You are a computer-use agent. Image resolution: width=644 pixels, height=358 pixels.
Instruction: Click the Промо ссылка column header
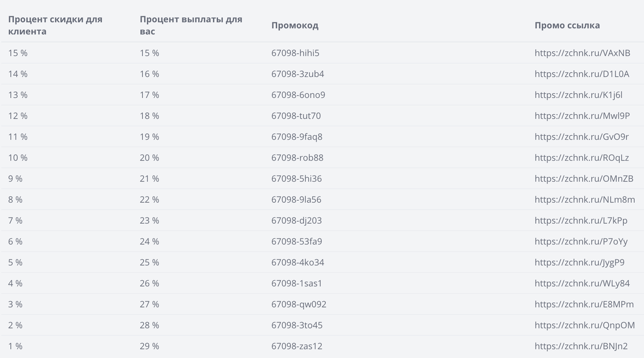point(567,25)
